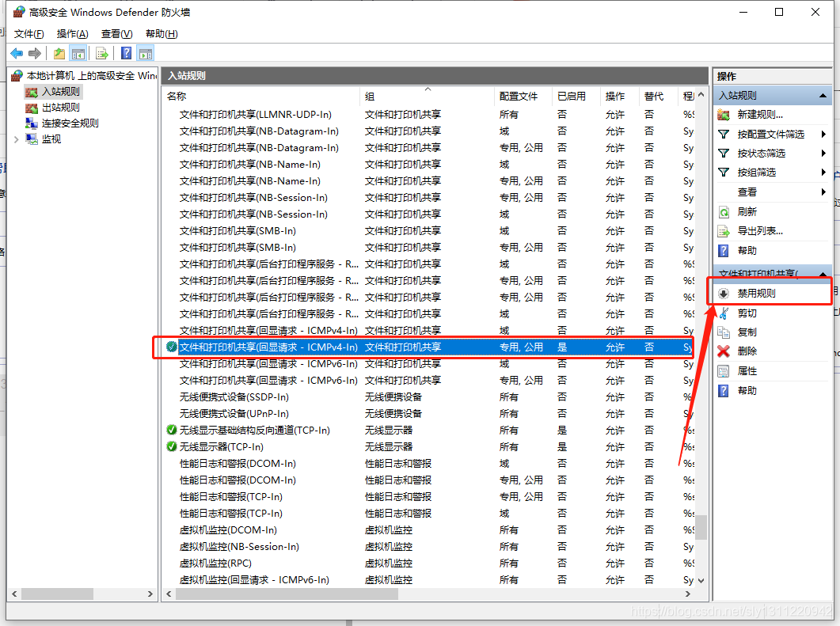Viewport: 840px width, 626px height.
Task: Click the copy pages icon
Action: (724, 332)
